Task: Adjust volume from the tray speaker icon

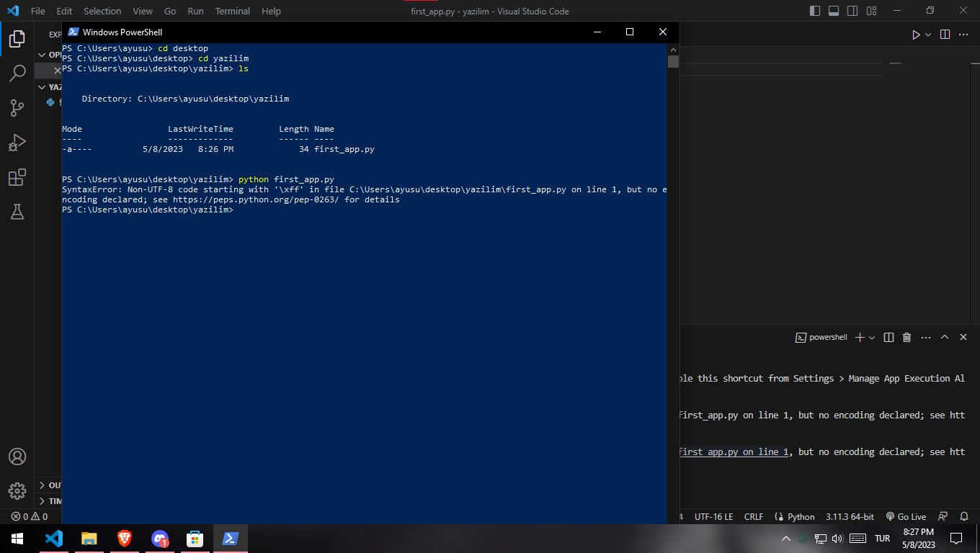Action: 837,539
